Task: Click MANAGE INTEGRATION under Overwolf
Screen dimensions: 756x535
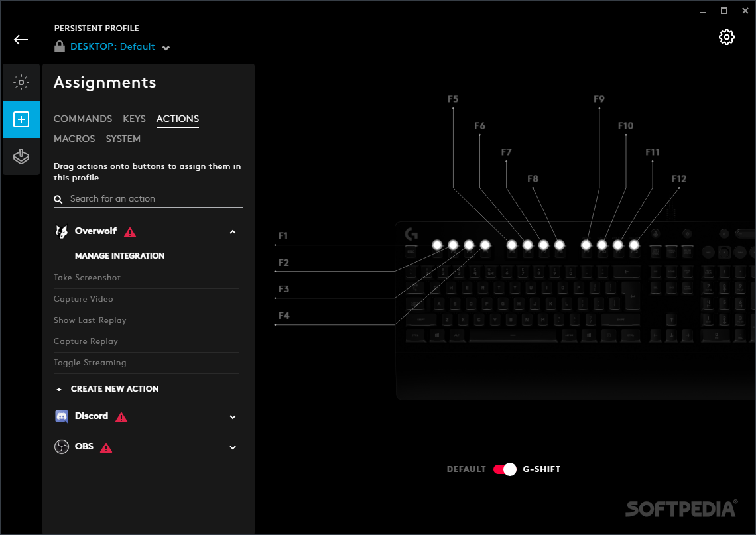Action: tap(119, 255)
